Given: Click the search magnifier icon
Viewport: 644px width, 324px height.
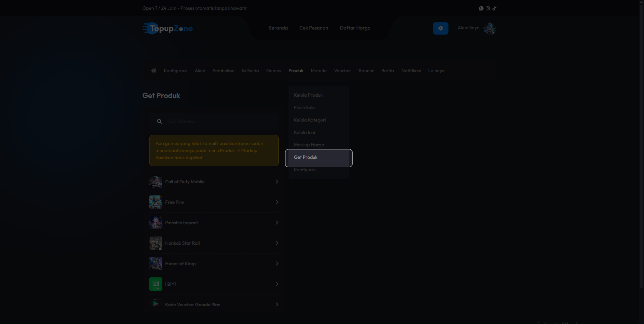Looking at the screenshot, I should click(159, 121).
